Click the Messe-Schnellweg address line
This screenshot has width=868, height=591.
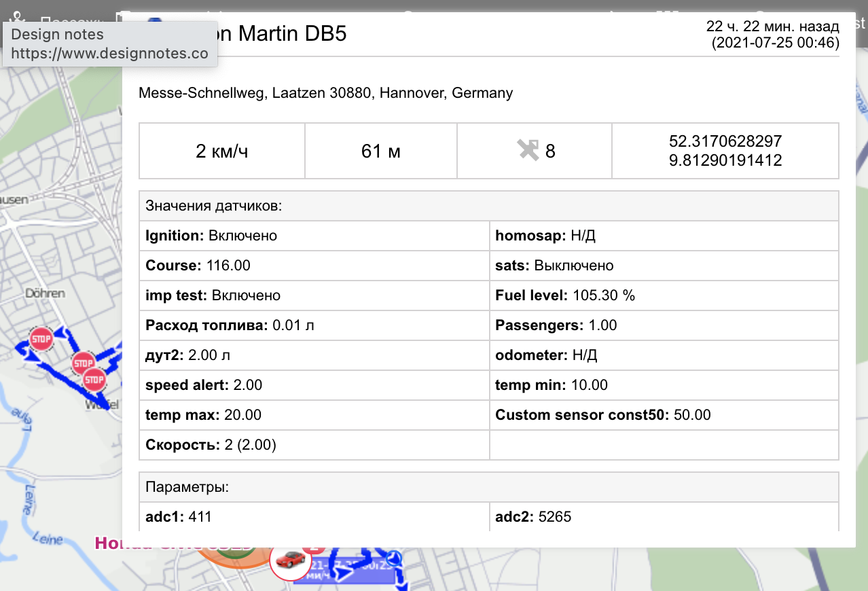(325, 93)
